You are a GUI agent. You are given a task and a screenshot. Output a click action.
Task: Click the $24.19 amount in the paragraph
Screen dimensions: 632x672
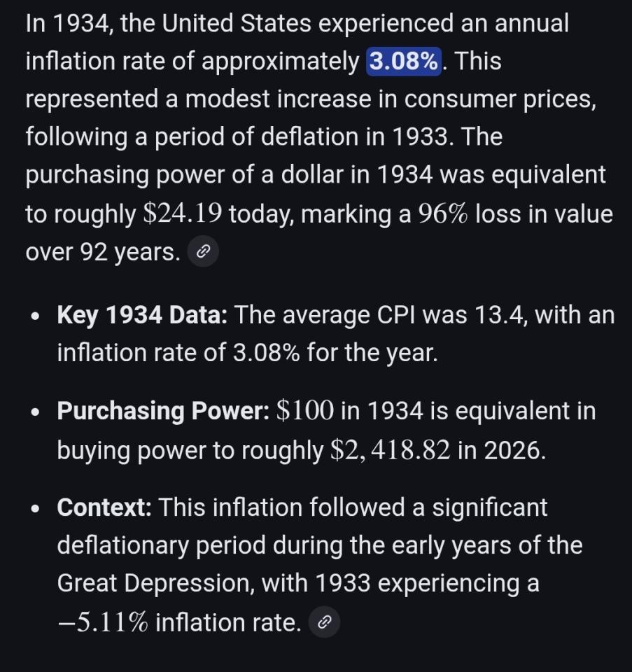coord(182,214)
